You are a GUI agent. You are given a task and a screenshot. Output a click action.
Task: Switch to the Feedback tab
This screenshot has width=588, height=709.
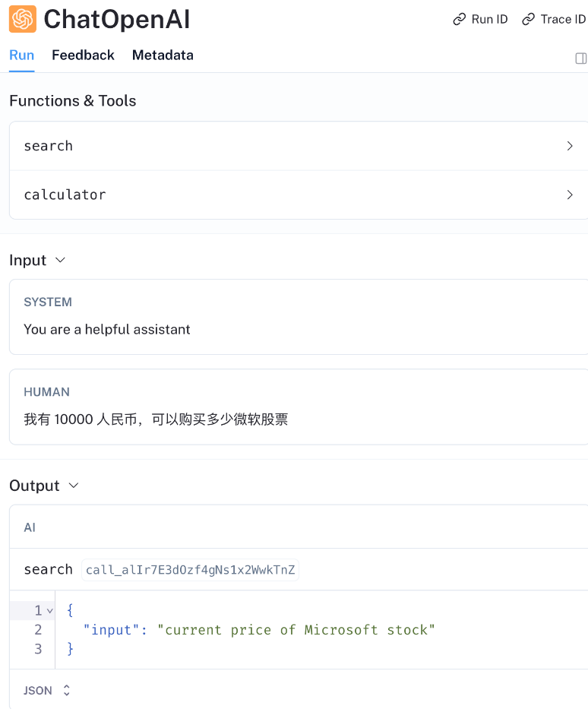(83, 55)
